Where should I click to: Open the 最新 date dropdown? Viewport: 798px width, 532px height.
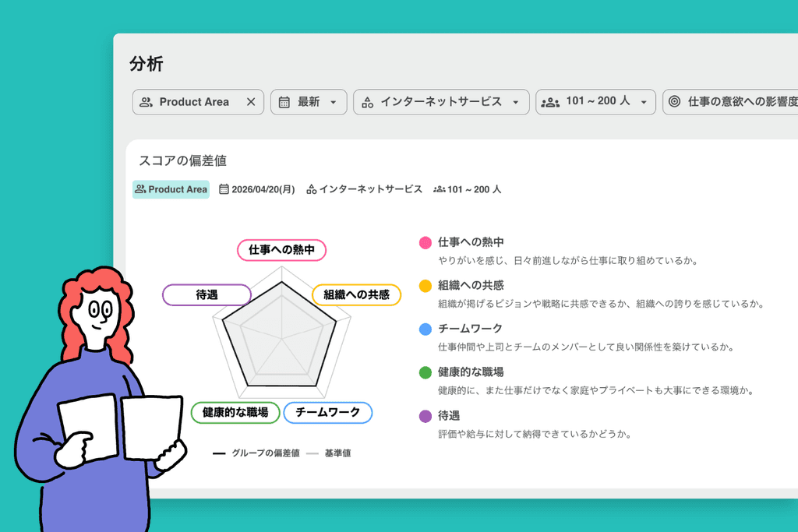click(x=309, y=102)
